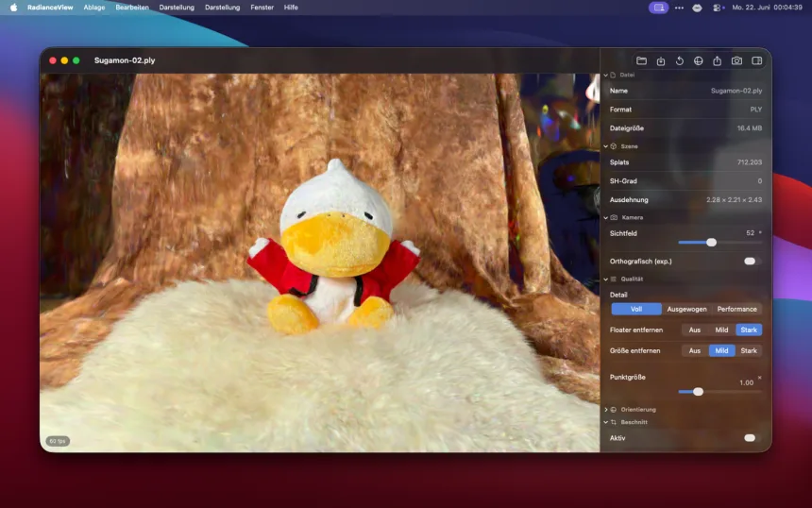This screenshot has height=508, width=812.
Task: Click the three-dots icon in menu bar
Action: 679,8
